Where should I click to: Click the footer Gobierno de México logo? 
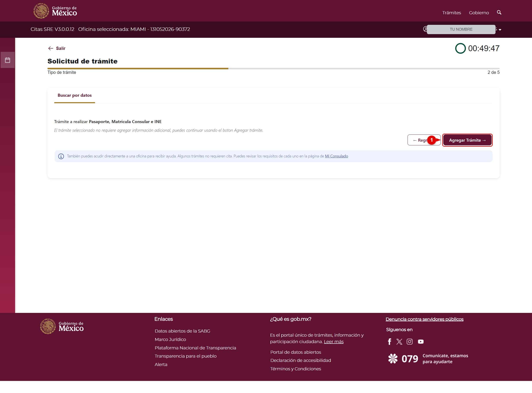pos(62,326)
